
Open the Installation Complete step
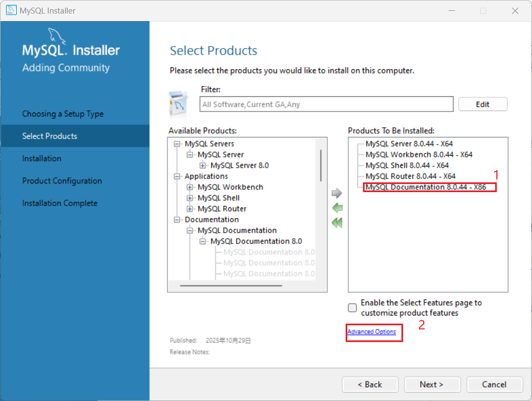click(60, 203)
